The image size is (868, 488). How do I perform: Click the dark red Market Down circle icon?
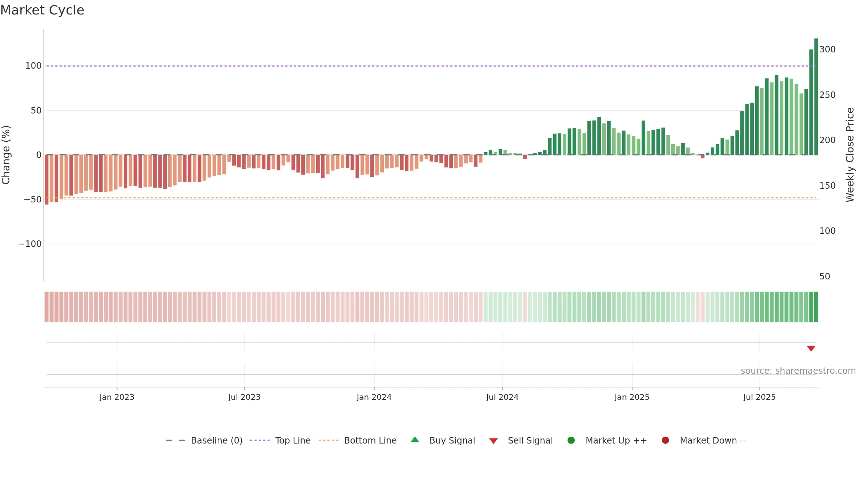[x=665, y=440]
